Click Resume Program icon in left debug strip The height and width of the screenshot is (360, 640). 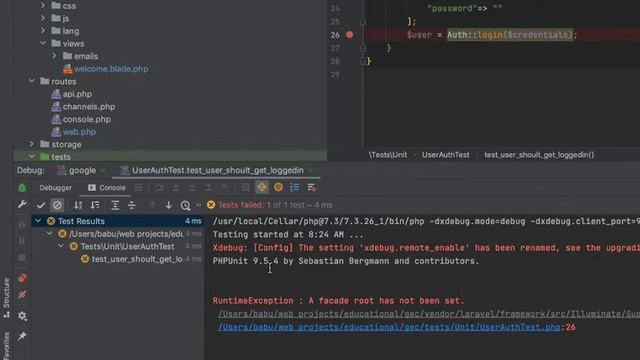click(22, 224)
